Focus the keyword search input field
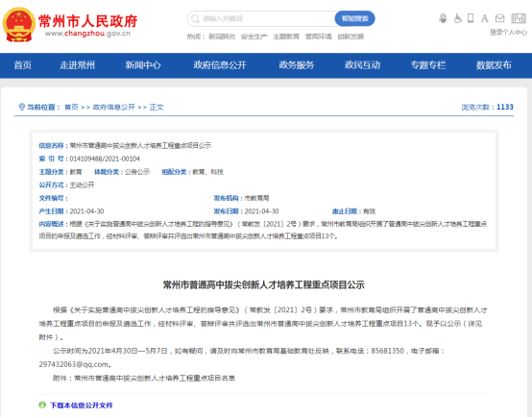 click(266, 18)
